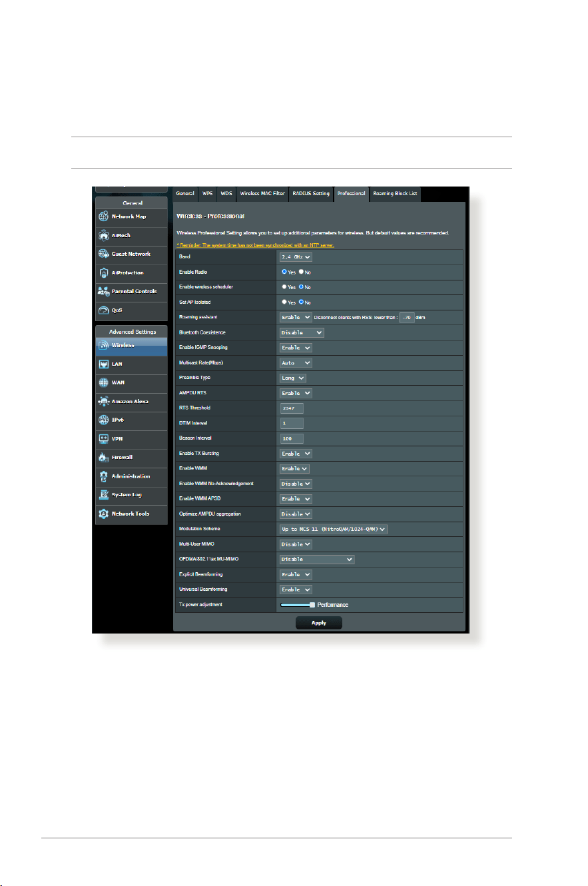Open the Explicit Beamforming dropdown
588x886 pixels.
pyautogui.click(x=296, y=574)
